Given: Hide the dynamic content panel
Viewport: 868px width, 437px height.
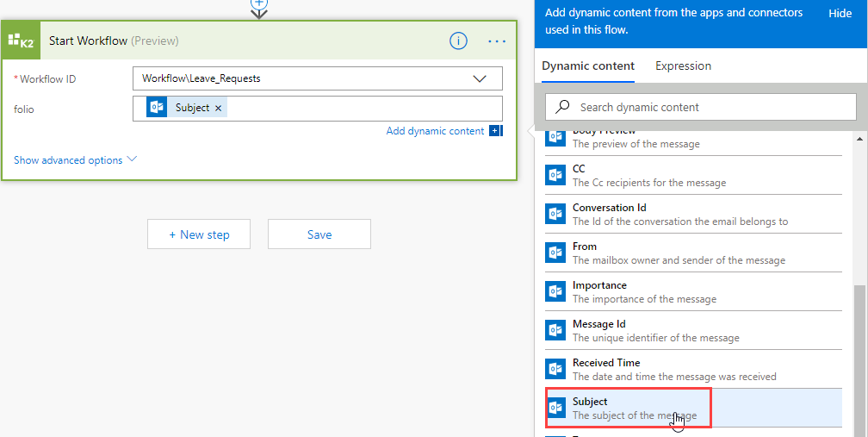Looking at the screenshot, I should [x=840, y=13].
